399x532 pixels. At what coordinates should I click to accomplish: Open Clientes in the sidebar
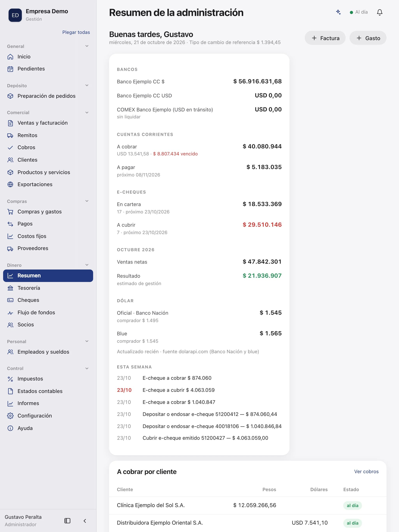(x=48, y=160)
